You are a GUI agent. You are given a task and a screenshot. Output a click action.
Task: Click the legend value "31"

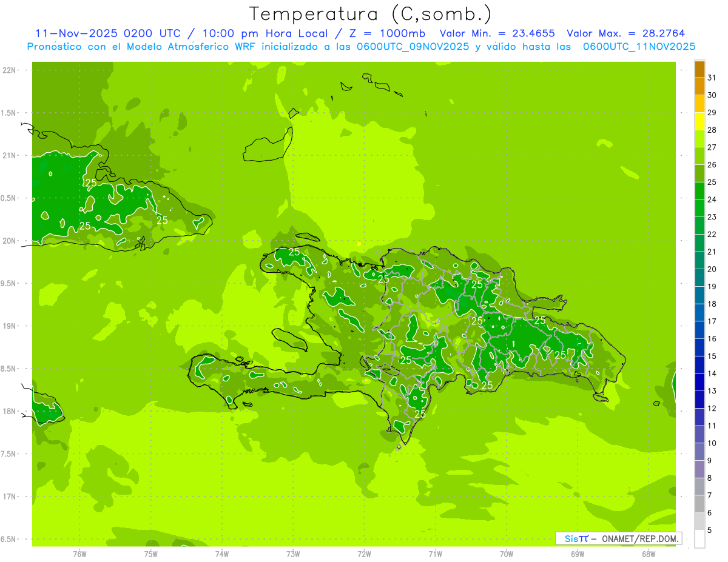point(712,78)
